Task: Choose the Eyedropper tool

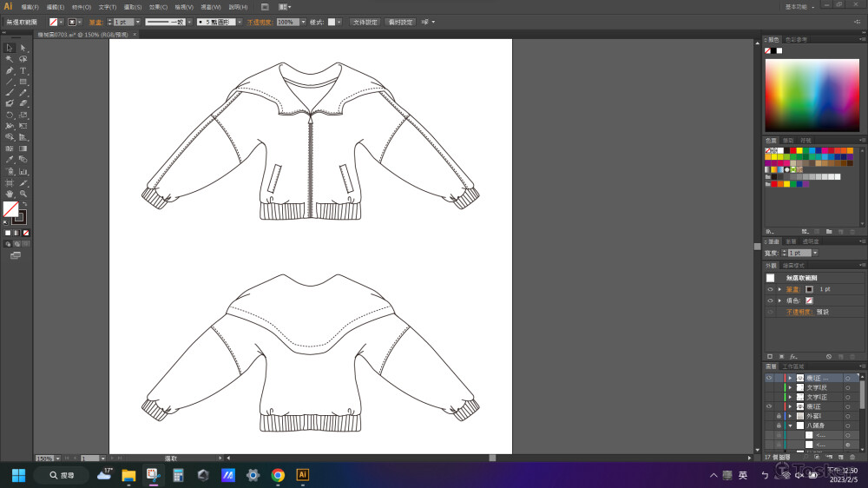Action: (10, 160)
